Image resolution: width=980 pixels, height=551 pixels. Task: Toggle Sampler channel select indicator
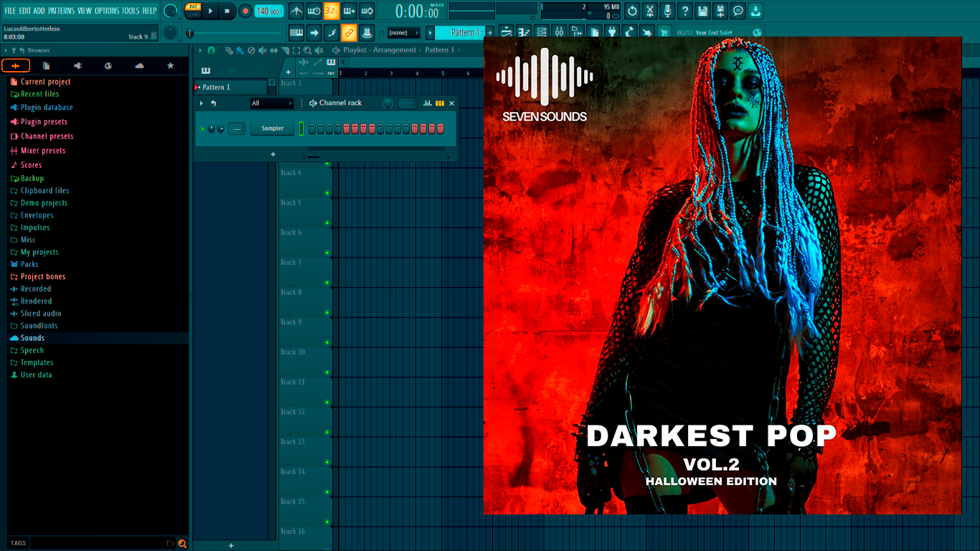(301, 128)
